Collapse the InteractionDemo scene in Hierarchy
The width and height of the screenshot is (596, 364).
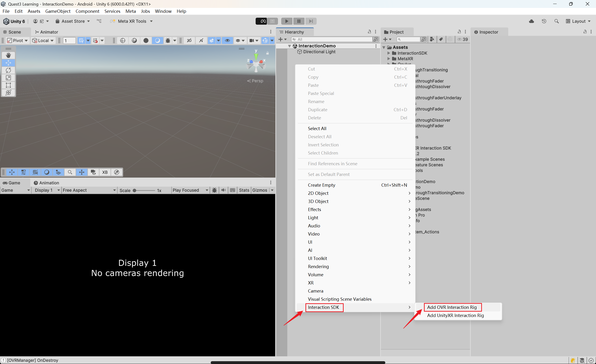(289, 46)
